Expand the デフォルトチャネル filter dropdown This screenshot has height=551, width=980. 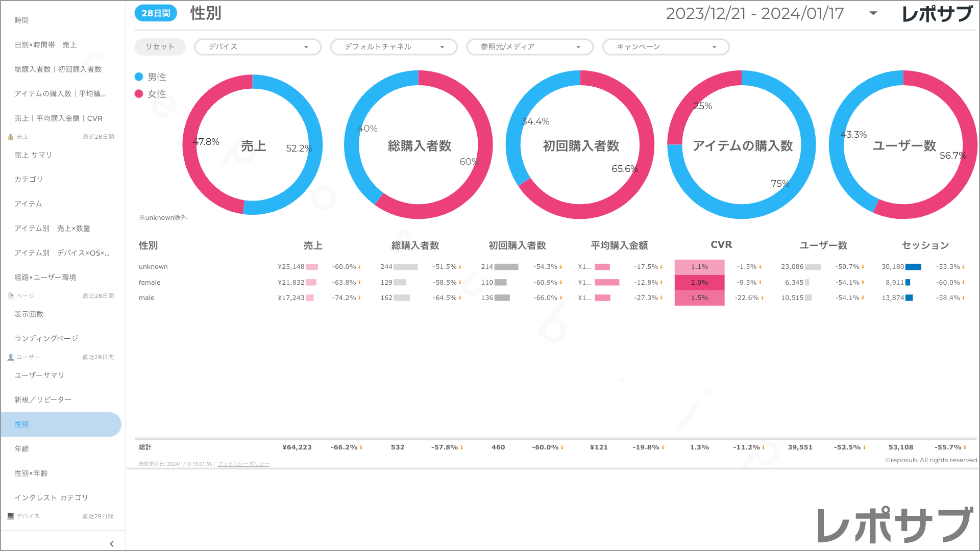394,47
